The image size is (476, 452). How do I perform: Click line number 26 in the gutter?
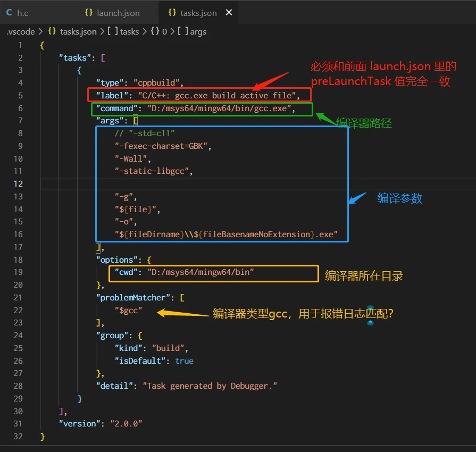click(18, 361)
